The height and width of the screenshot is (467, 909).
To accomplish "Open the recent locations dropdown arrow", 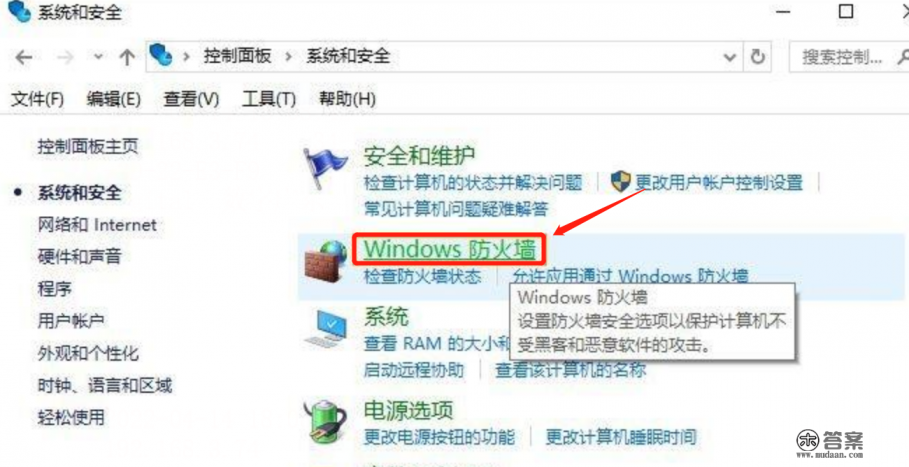I will [98, 57].
